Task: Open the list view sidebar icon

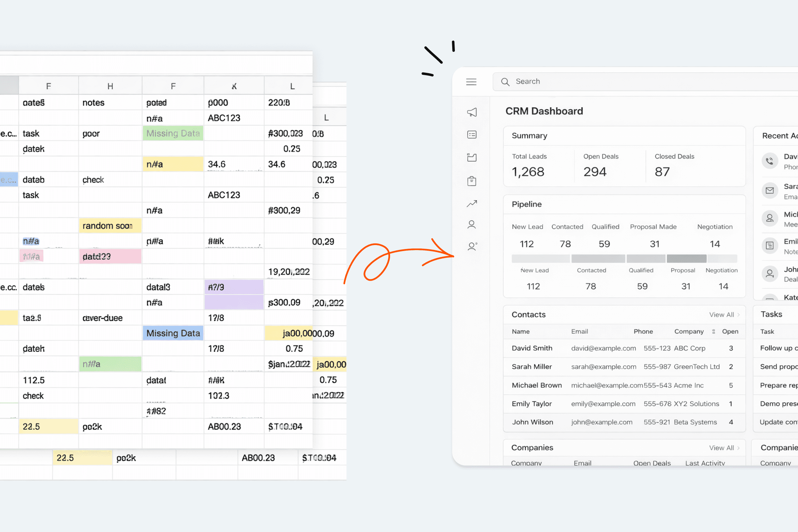Action: (471, 135)
